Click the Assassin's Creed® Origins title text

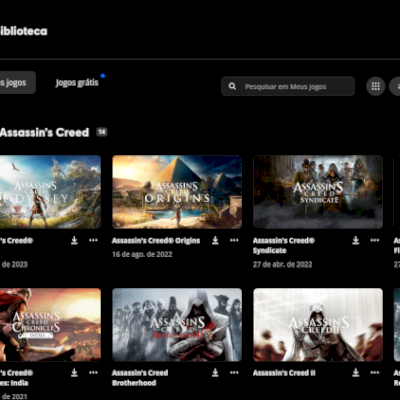[x=156, y=241]
